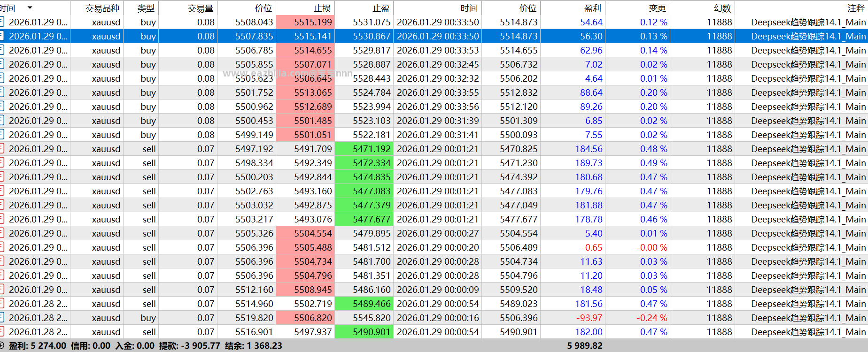This screenshot has height=352, width=868.
Task: Click the sell order icon of the 5512.160 row
Action: pyautogui.click(x=1, y=289)
